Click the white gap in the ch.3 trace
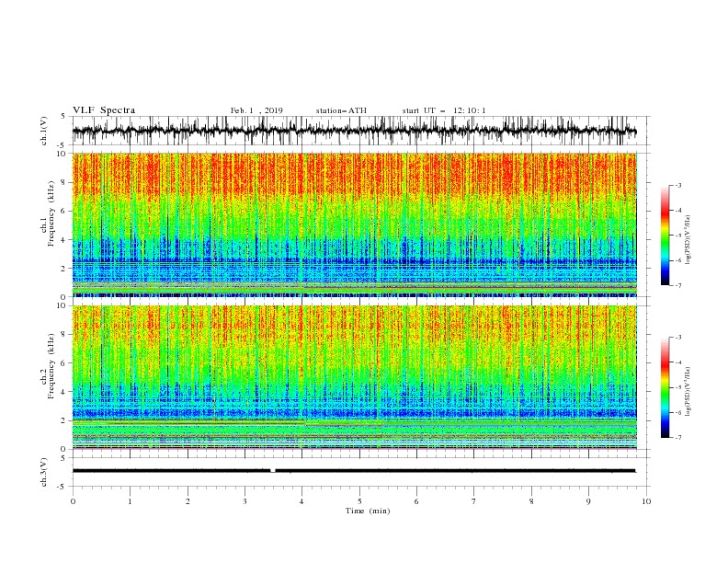The height and width of the screenshot is (563, 728). point(272,471)
